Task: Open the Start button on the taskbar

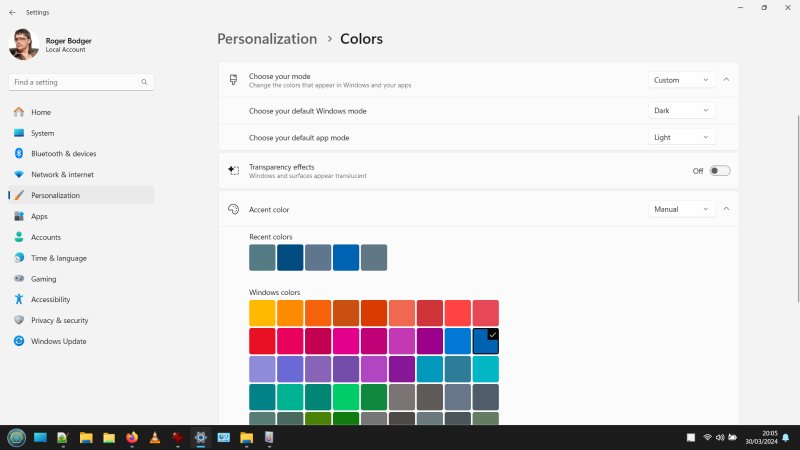Action: coord(16,438)
